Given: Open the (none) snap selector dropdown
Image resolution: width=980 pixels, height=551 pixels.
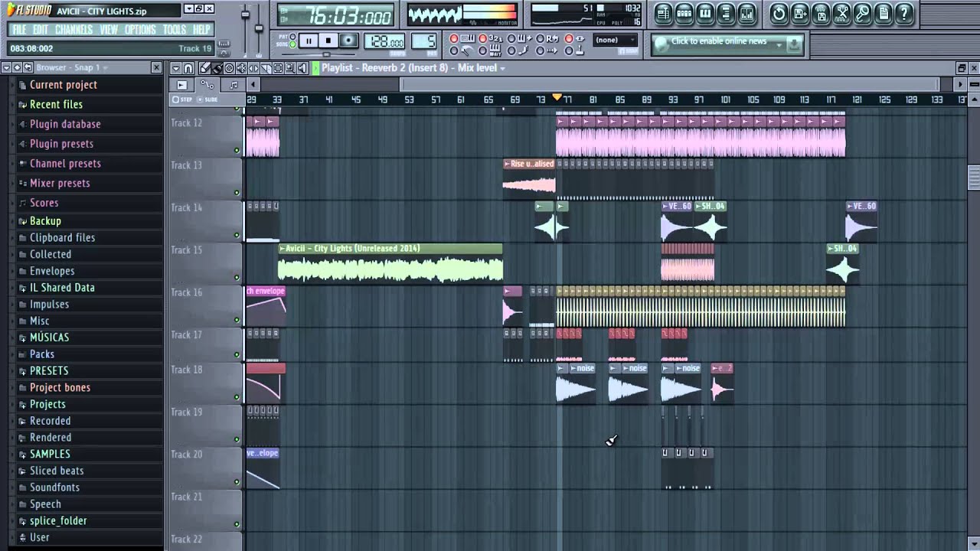Looking at the screenshot, I should (x=616, y=40).
